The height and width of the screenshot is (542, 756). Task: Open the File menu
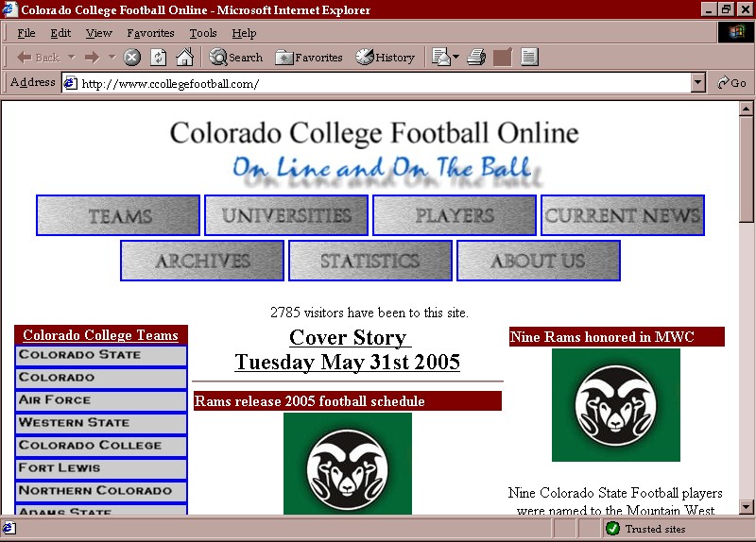click(26, 33)
